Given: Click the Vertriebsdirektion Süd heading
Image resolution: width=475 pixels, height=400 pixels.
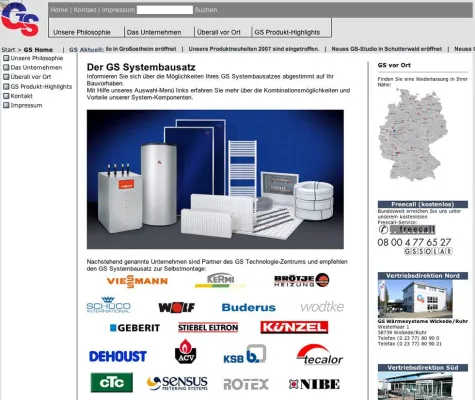Looking at the screenshot, I should tap(423, 368).
